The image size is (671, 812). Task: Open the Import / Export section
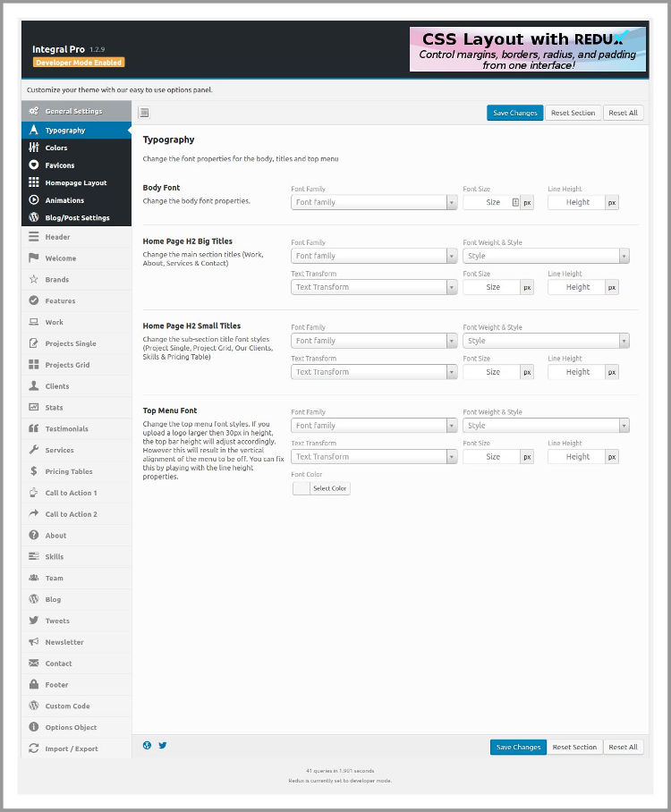pyautogui.click(x=77, y=749)
